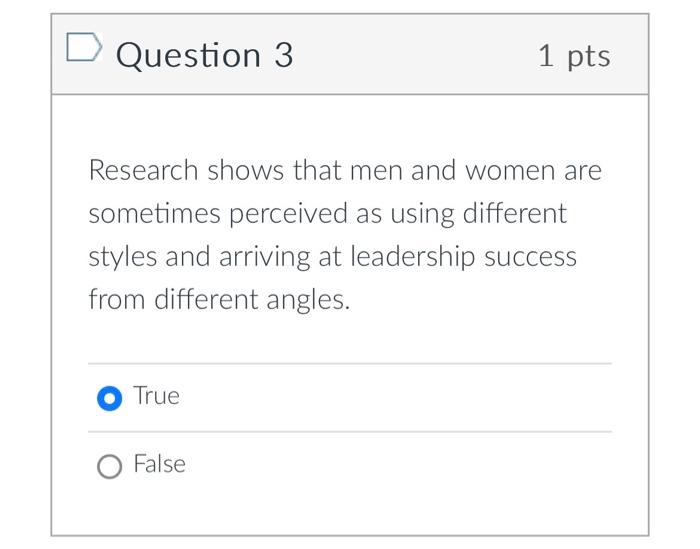Click the word "men" in the question

376,171
